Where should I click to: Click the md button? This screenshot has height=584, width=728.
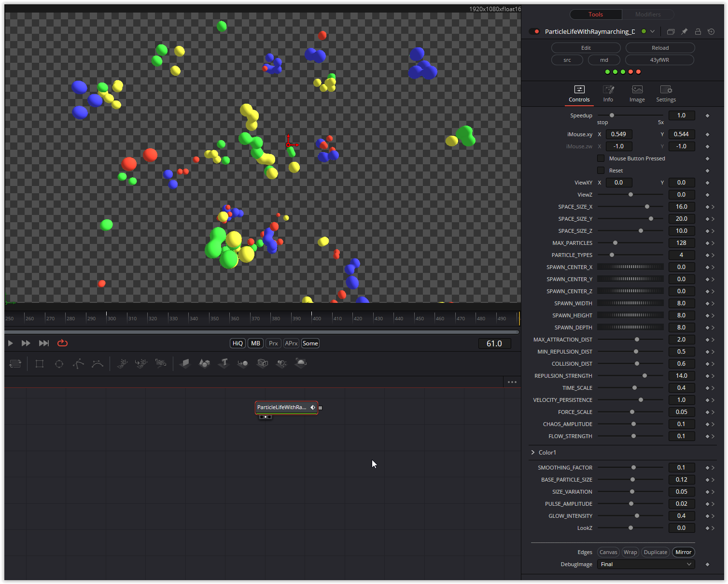pos(604,60)
